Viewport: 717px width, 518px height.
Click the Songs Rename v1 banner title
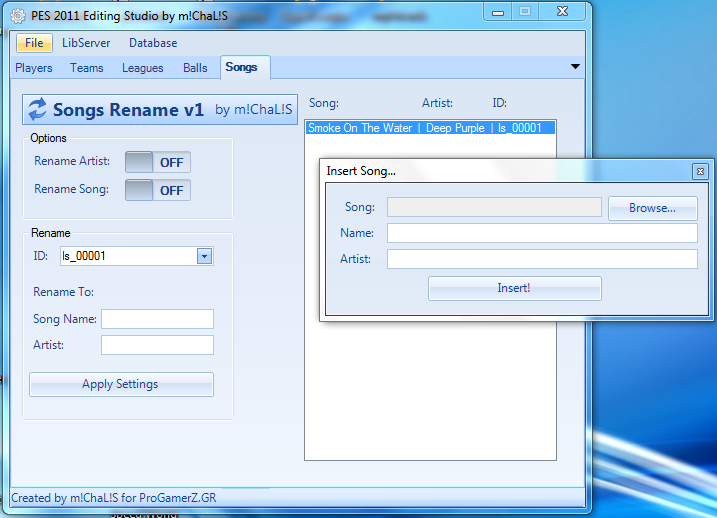(x=128, y=110)
